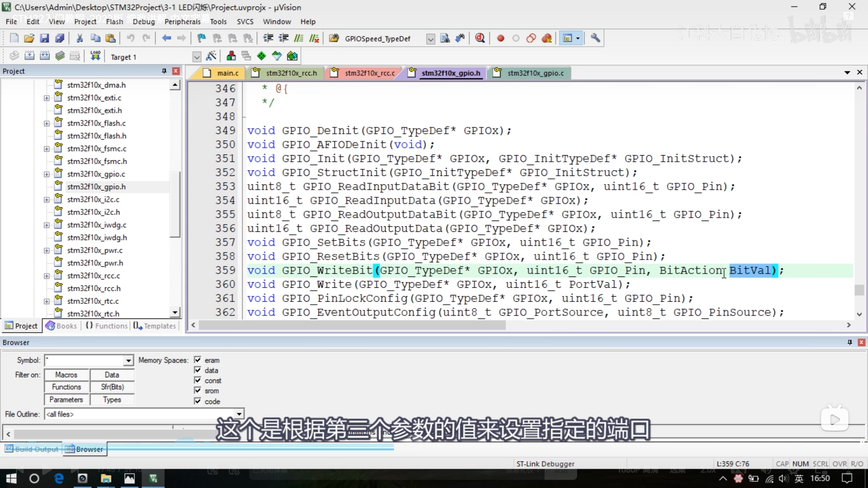Screen dimensions: 868x488
Task: Open the Target 1 dropdown
Action: pyautogui.click(x=197, y=57)
